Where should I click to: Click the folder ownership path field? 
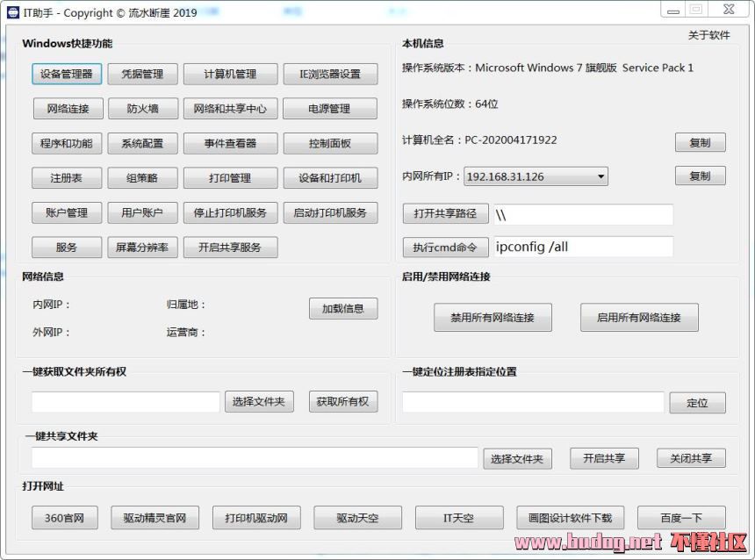pos(126,402)
